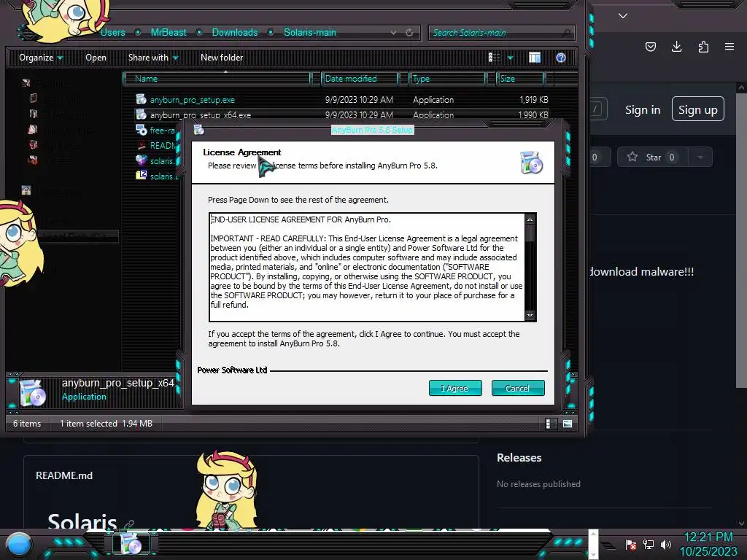Open browser extensions icon

click(703, 47)
